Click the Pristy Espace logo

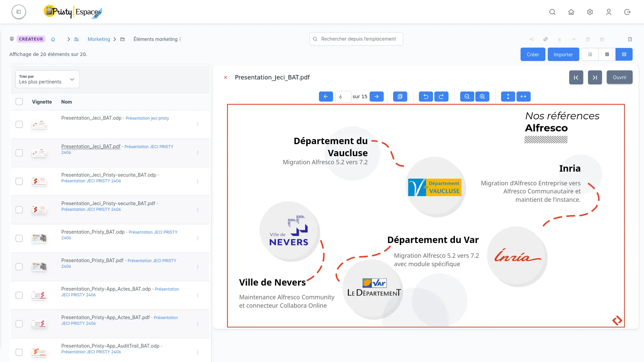coord(73,12)
